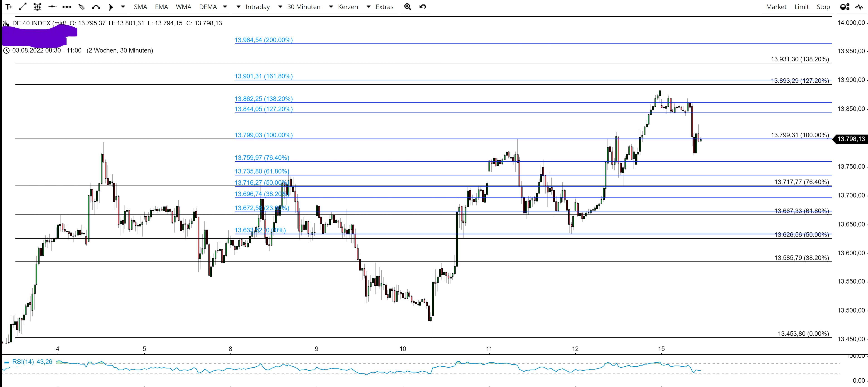Screen dimensions: 868x387
Task: Toggle the EMA moving average
Action: 161,7
